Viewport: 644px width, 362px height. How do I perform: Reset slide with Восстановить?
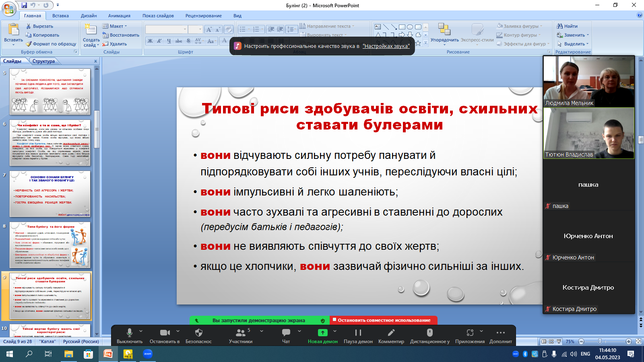(121, 35)
